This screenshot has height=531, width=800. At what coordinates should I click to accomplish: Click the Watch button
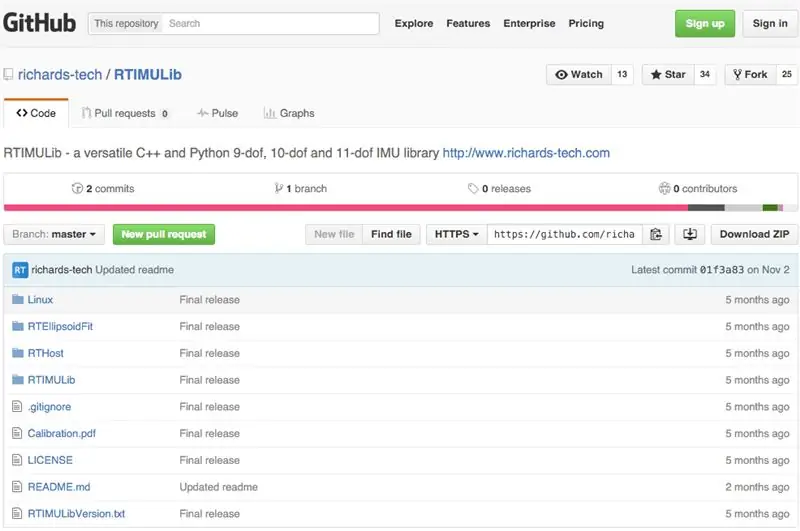pos(579,74)
